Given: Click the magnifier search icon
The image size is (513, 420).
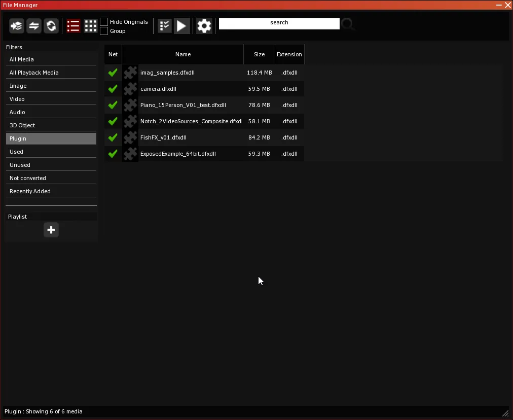Looking at the screenshot, I should tap(348, 24).
